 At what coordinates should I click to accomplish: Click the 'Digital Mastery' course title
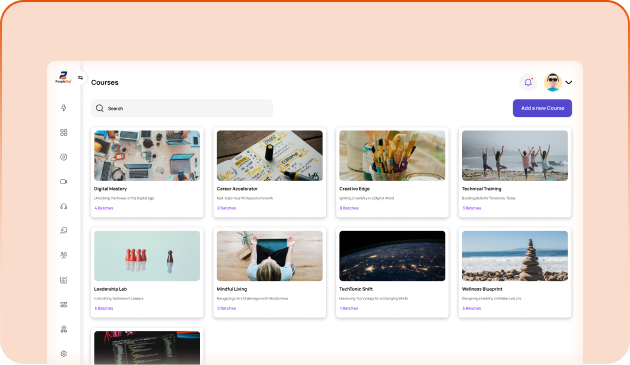pyautogui.click(x=110, y=189)
